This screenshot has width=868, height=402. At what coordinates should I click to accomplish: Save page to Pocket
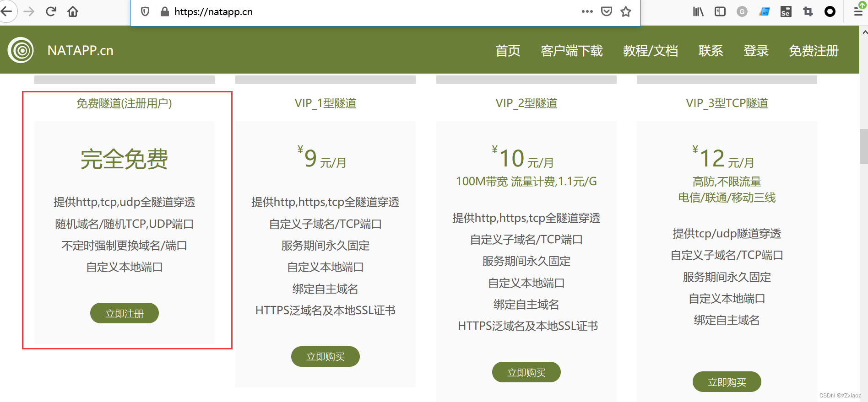[x=607, y=11]
